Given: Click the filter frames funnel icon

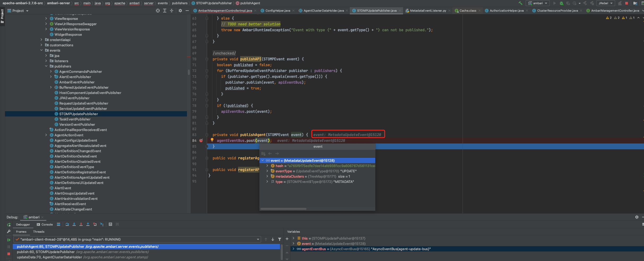Looking at the screenshot, I should pos(280,239).
